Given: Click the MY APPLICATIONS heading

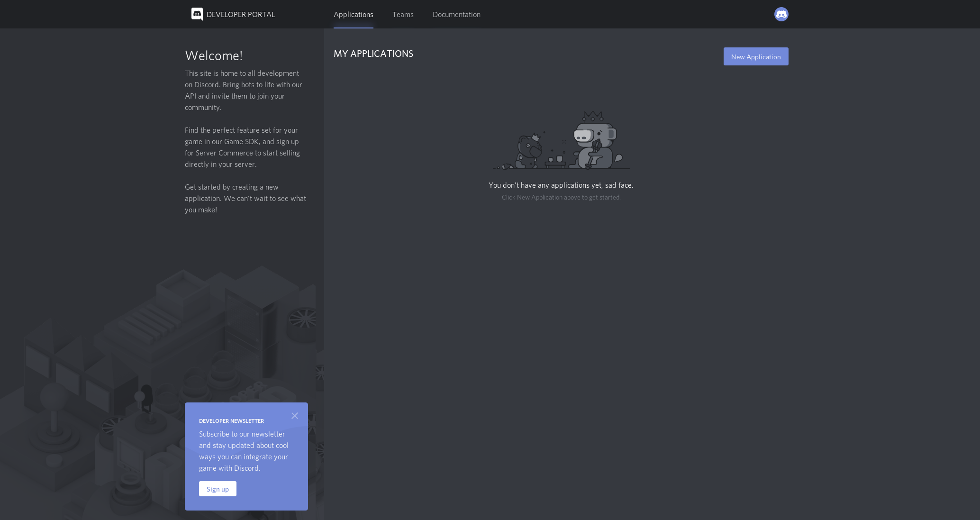Looking at the screenshot, I should [373, 54].
